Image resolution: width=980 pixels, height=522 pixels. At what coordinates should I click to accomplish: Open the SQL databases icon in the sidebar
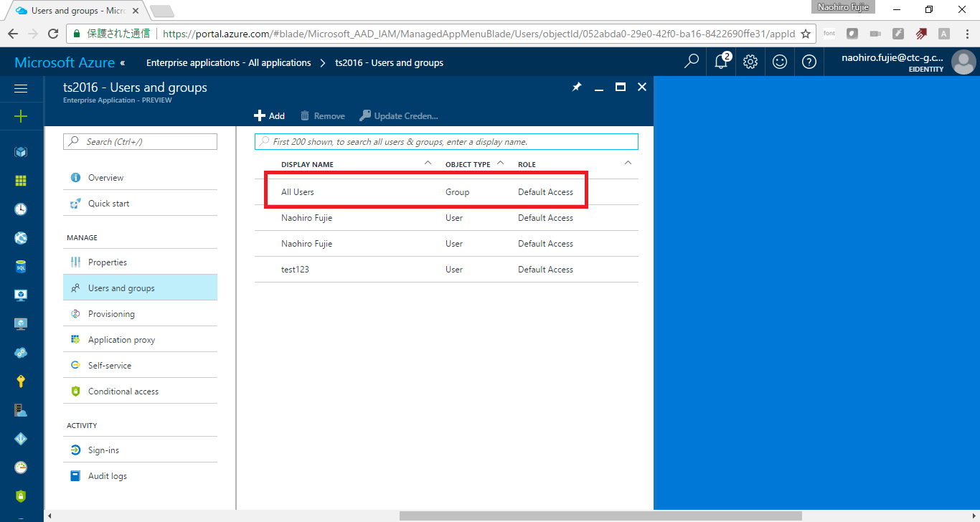[21, 267]
